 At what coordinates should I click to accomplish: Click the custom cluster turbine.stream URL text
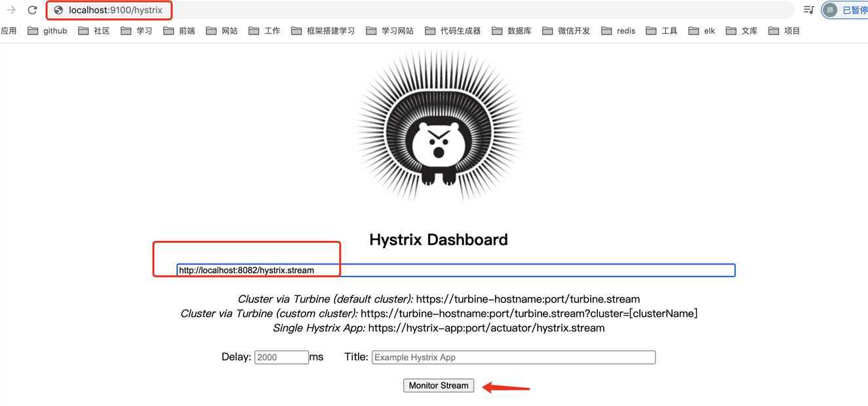(529, 314)
